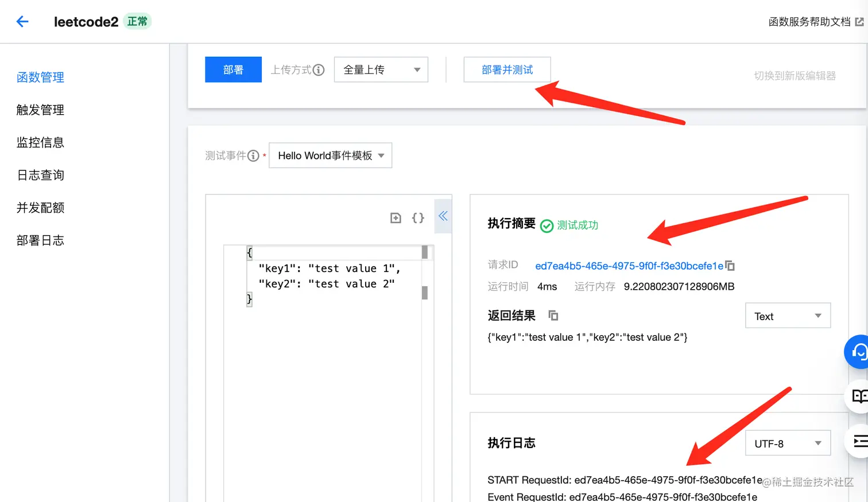Click the 执行日志 heading
This screenshot has height=502, width=868.
pyautogui.click(x=511, y=443)
